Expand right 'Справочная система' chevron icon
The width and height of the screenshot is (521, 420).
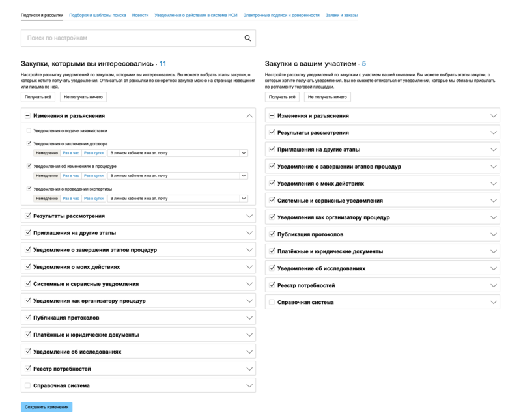[x=494, y=302]
